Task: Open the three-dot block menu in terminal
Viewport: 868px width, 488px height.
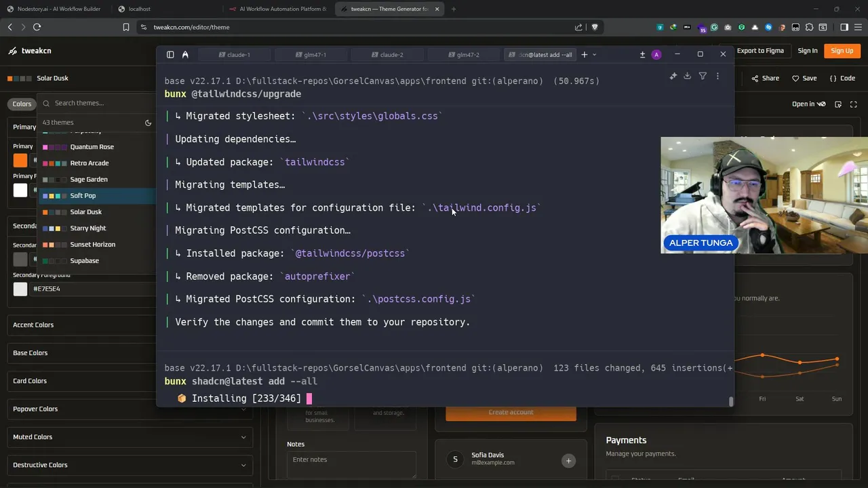Action: click(717, 76)
